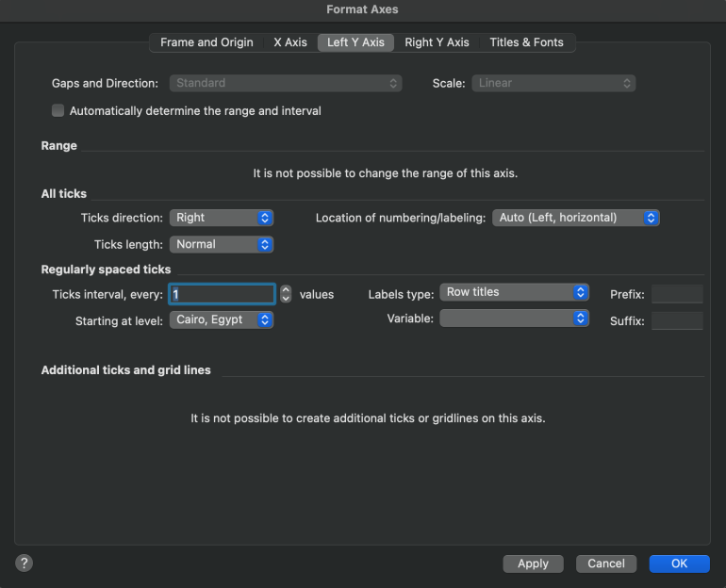Viewport: 726px width, 588px height.
Task: Select the Left Y Axis tab
Action: pyautogui.click(x=355, y=42)
